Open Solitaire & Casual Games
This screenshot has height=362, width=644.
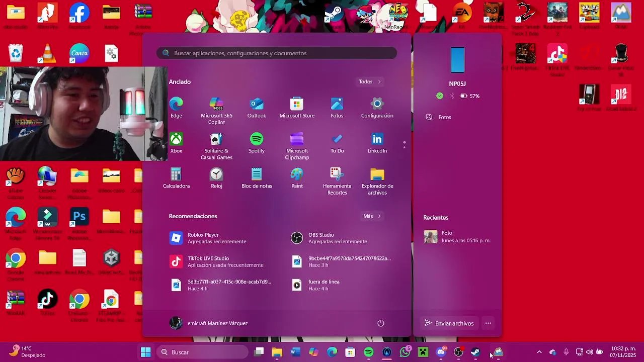(x=216, y=146)
